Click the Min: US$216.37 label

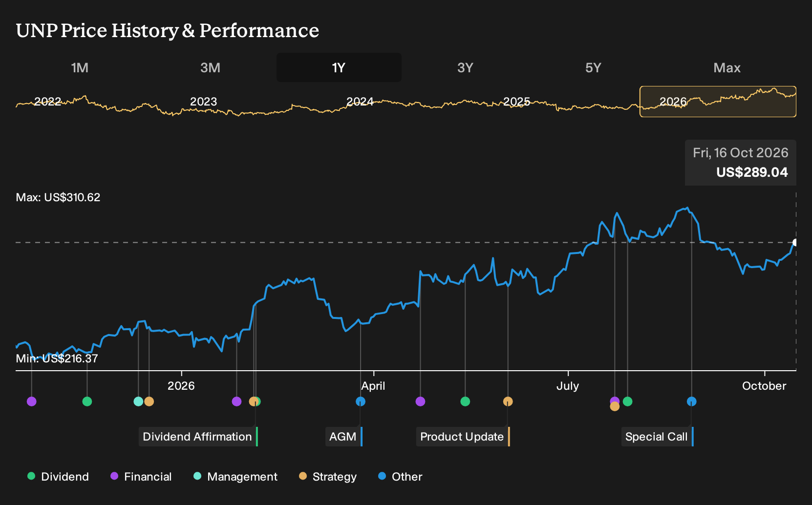[x=57, y=358]
